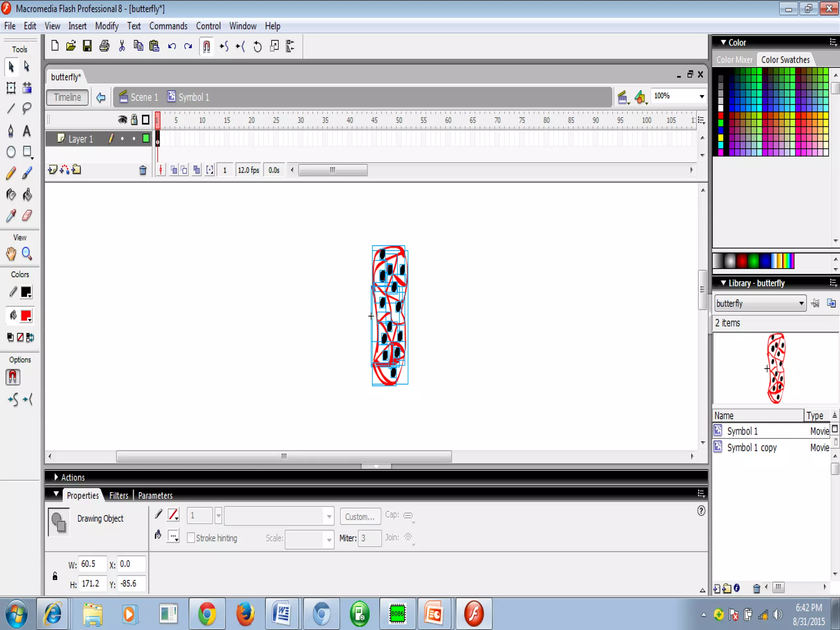Click the red fill color swatch
840x630 pixels.
click(x=26, y=315)
